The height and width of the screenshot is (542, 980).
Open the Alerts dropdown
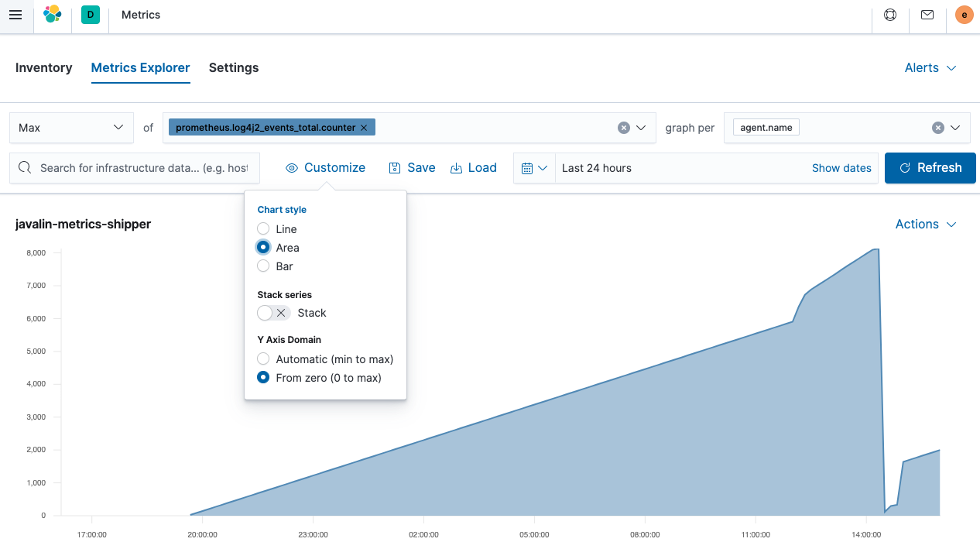coord(930,67)
